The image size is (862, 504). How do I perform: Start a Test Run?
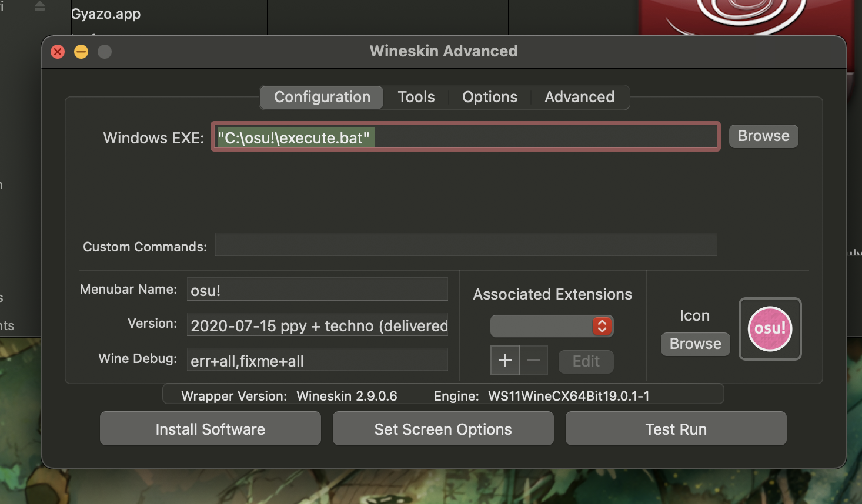click(x=676, y=429)
